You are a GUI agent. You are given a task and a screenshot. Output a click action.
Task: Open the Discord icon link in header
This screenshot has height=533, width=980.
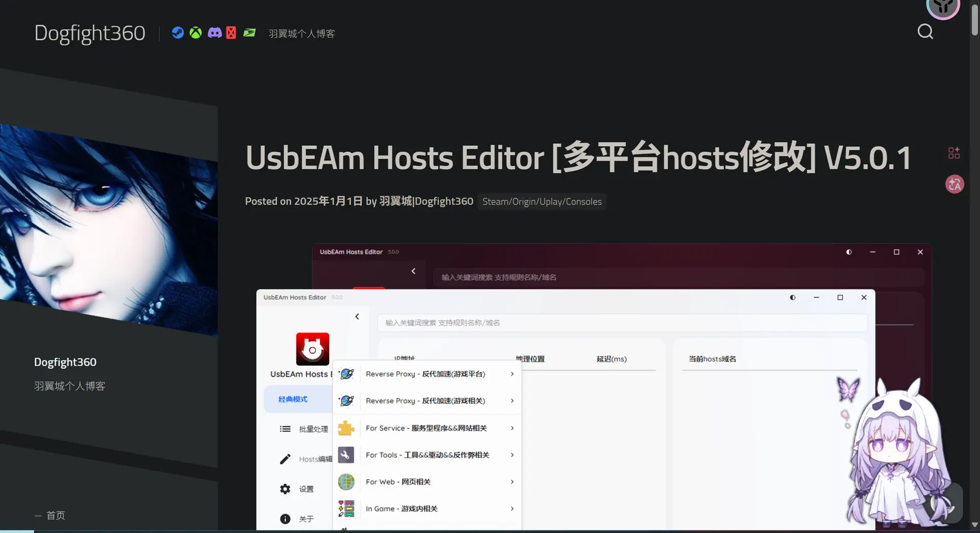coord(214,33)
